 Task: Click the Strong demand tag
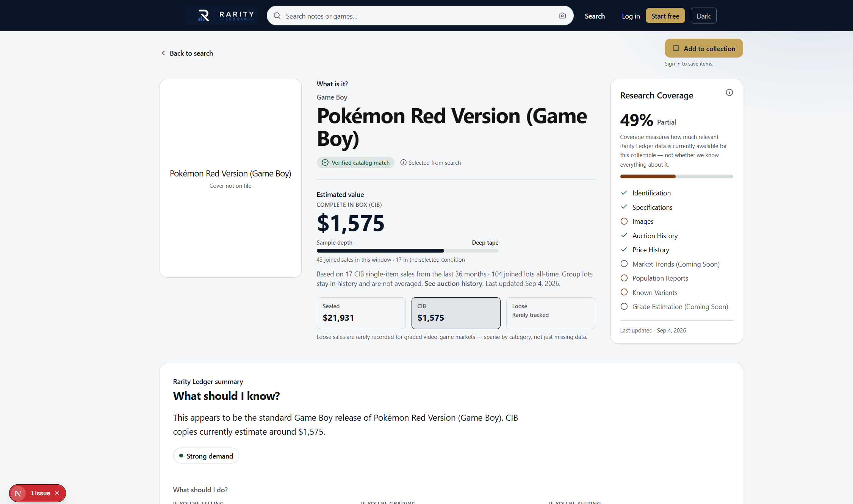click(x=206, y=456)
